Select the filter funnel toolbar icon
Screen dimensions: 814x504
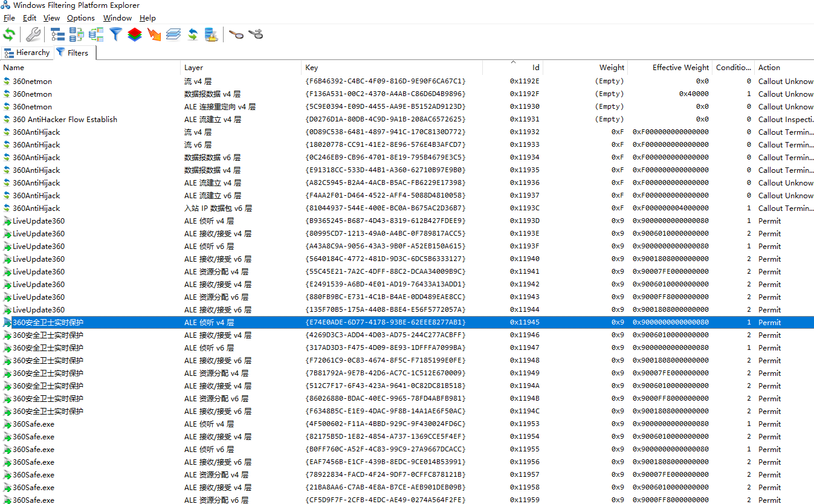click(115, 34)
